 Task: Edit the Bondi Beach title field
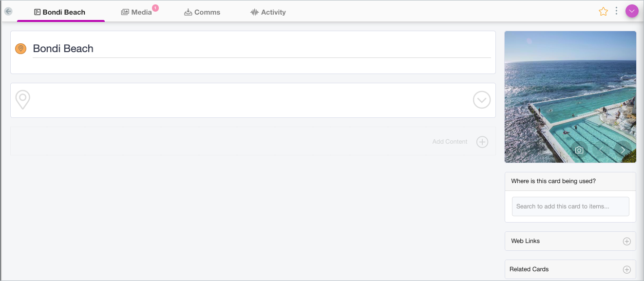[262, 49]
